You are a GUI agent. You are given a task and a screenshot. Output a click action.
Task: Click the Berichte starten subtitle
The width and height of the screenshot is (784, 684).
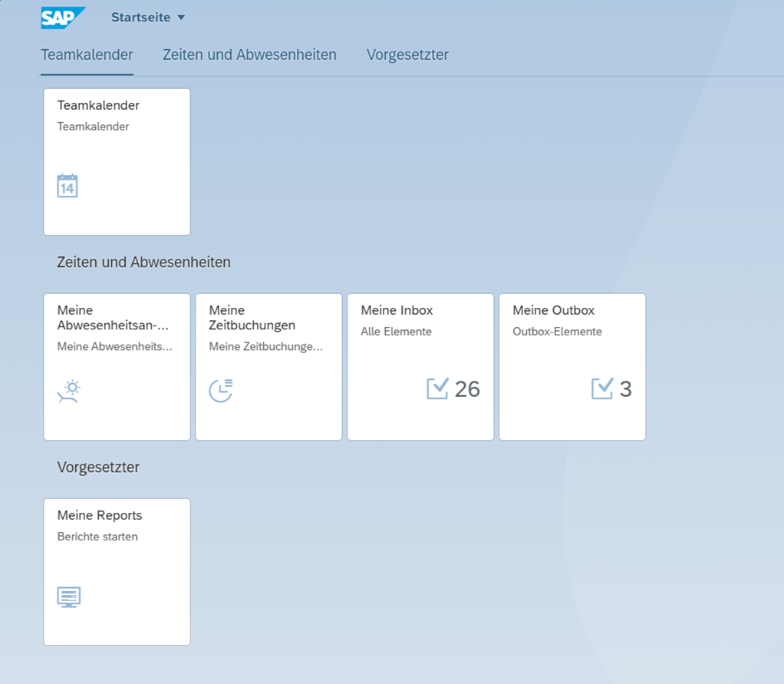pyautogui.click(x=97, y=537)
